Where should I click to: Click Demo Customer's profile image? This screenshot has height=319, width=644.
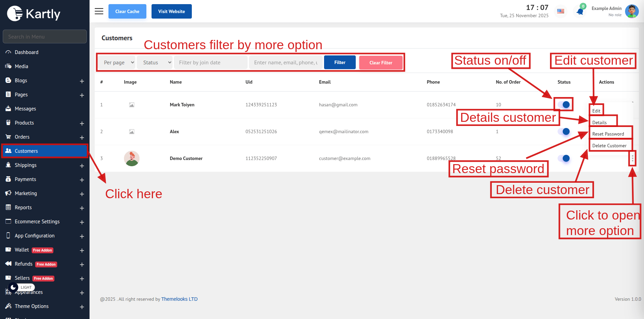[x=132, y=159]
